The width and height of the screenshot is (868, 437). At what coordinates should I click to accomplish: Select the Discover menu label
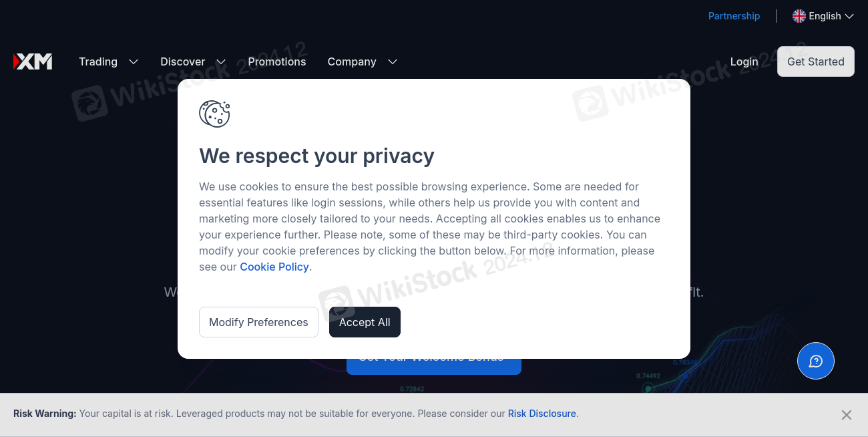coord(182,61)
